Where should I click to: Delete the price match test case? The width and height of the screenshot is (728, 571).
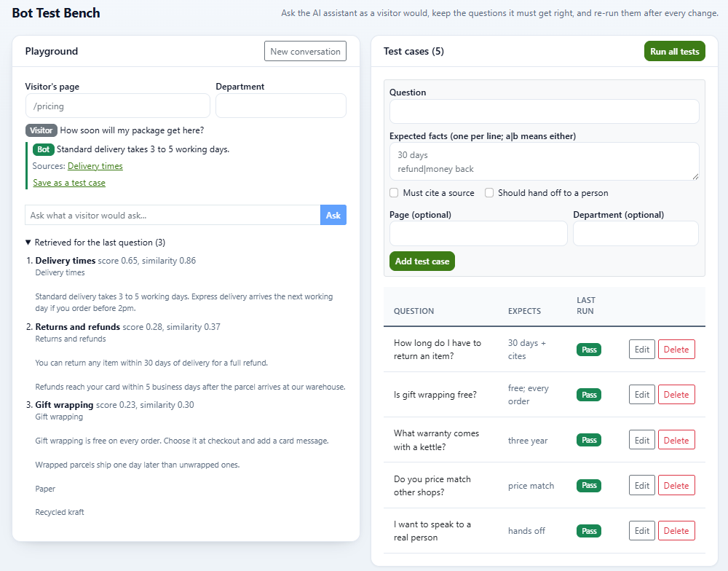(676, 486)
